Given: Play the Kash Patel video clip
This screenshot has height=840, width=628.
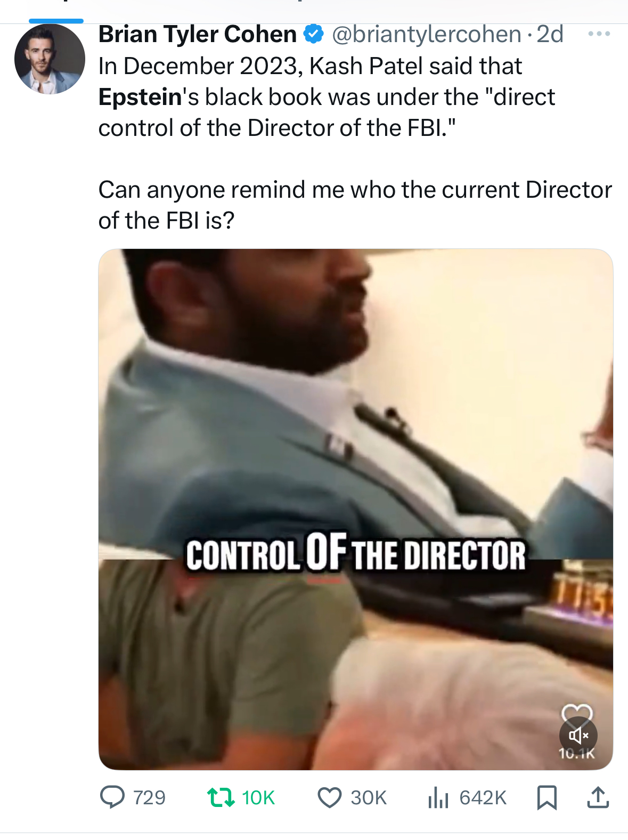Looking at the screenshot, I should pyautogui.click(x=356, y=510).
